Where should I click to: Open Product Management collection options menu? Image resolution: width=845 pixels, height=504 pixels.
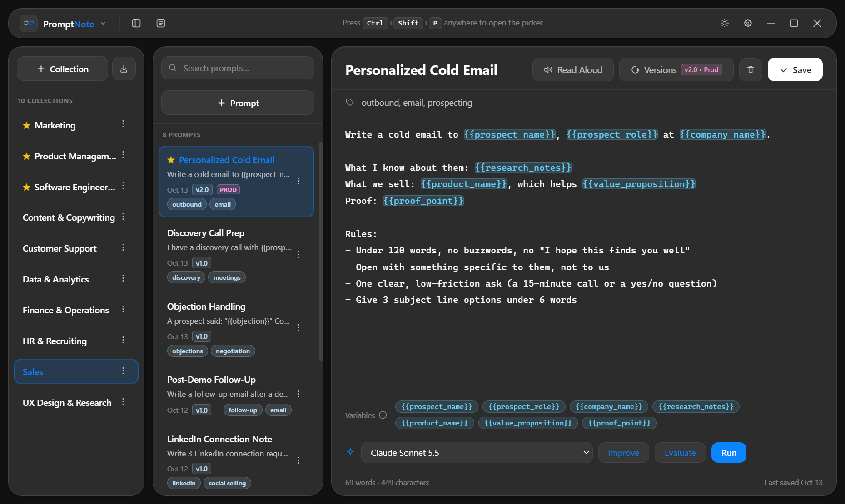pos(123,155)
